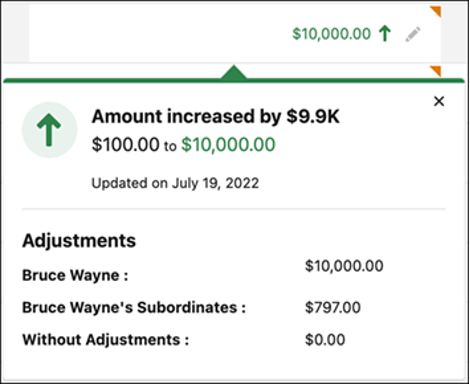The width and height of the screenshot is (470, 384).
Task: Click the lower orange corner flag marker
Action: coord(436,71)
